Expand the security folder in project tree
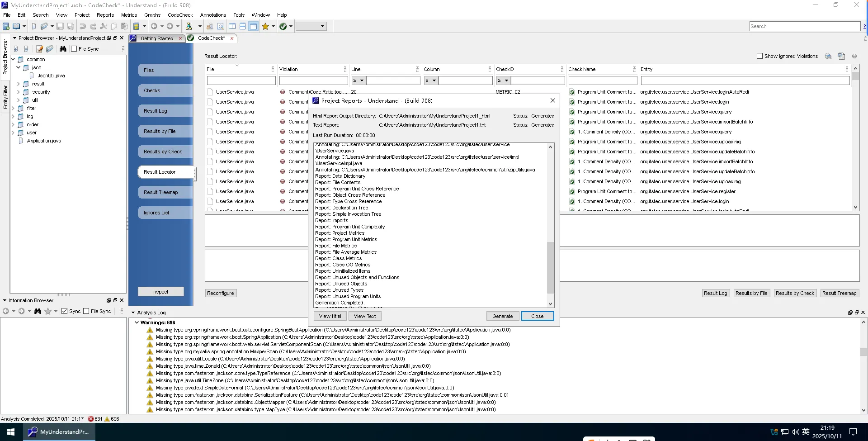Image resolution: width=868 pixels, height=441 pixels. (x=19, y=92)
